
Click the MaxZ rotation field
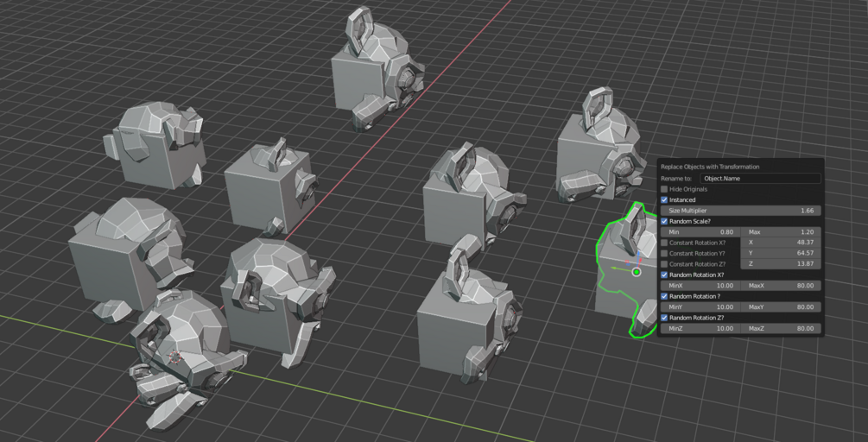781,329
